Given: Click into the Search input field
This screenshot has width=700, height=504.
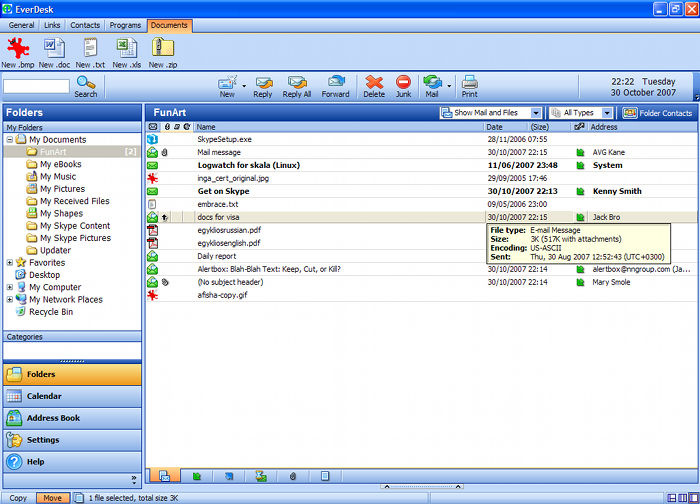Looking at the screenshot, I should (x=36, y=87).
